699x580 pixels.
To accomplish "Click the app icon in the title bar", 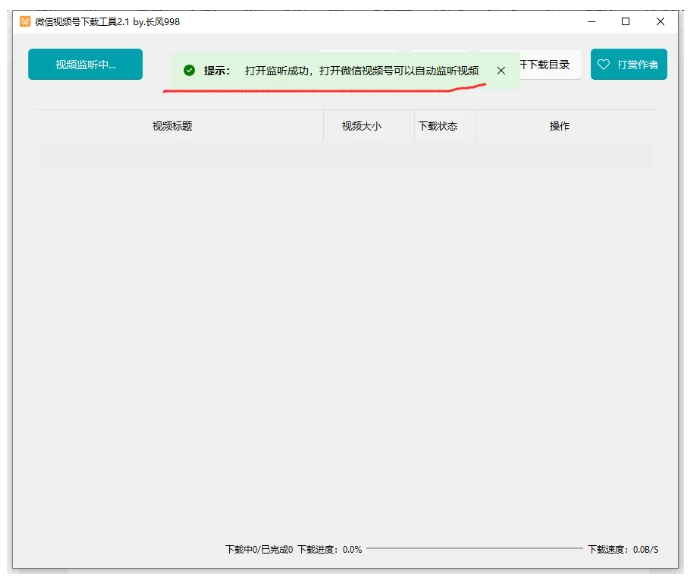I will coord(25,21).
